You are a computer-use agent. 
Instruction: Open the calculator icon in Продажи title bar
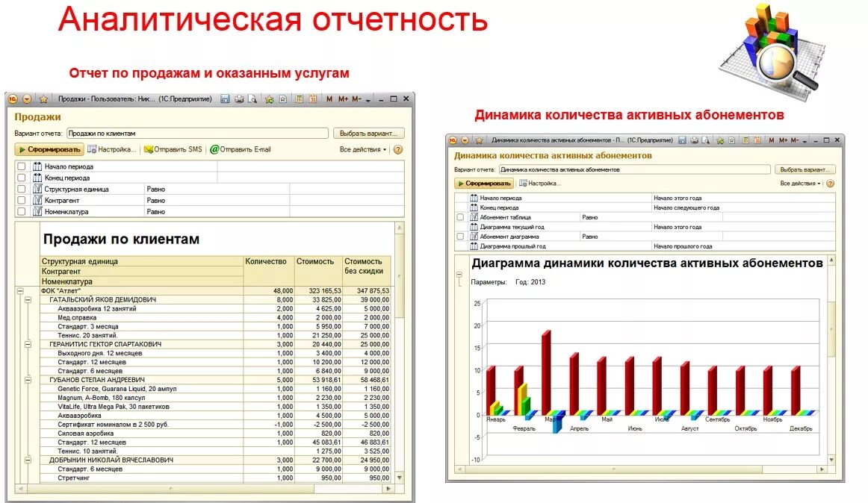[299, 99]
